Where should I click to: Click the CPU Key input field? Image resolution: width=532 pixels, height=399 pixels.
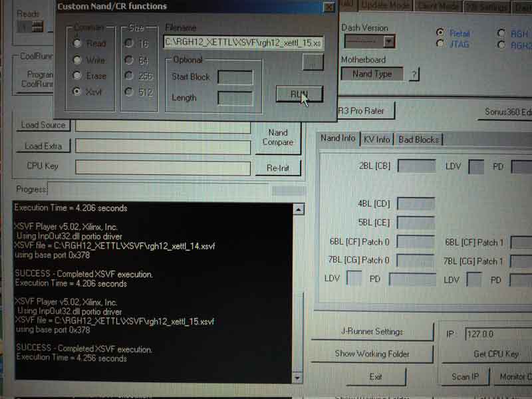(x=163, y=168)
